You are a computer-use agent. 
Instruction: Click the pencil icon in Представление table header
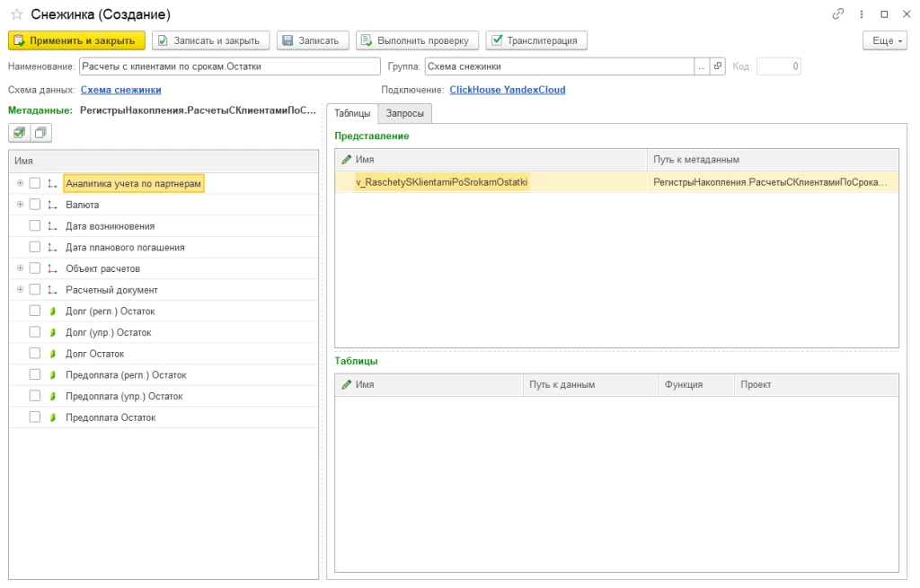[346, 160]
